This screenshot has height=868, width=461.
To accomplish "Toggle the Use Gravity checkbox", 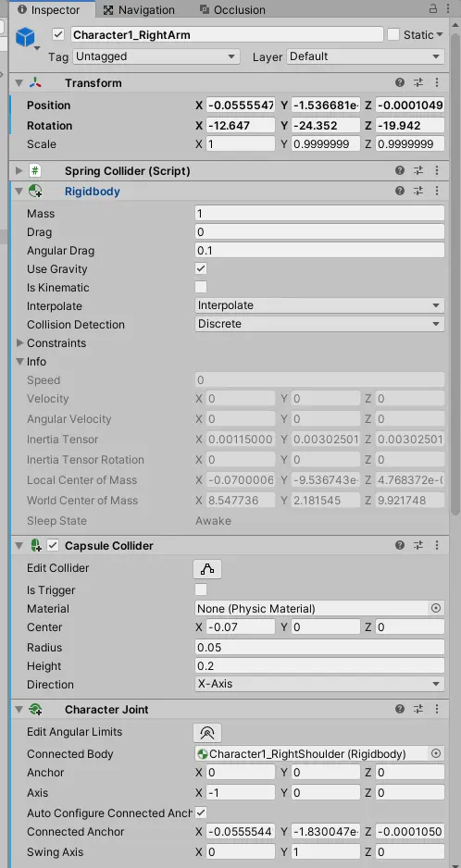I will click(201, 268).
